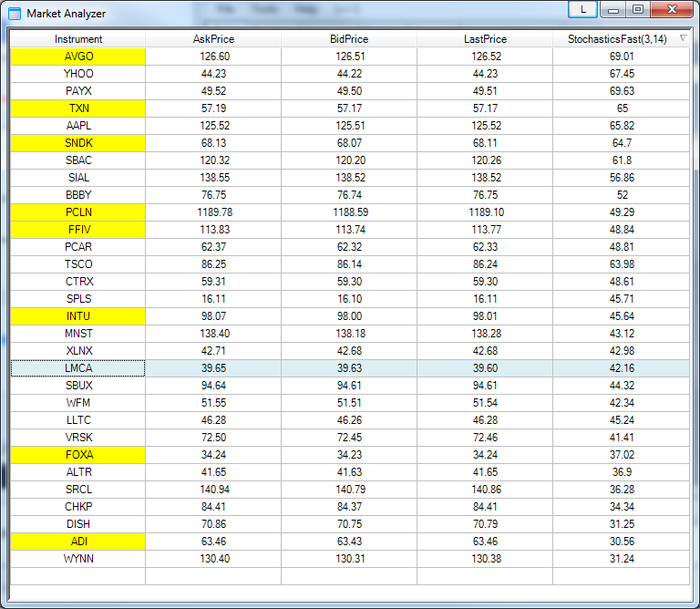This screenshot has width=700, height=609.
Task: Click the empty Instrument cell below WYNN
Action: coord(78,576)
